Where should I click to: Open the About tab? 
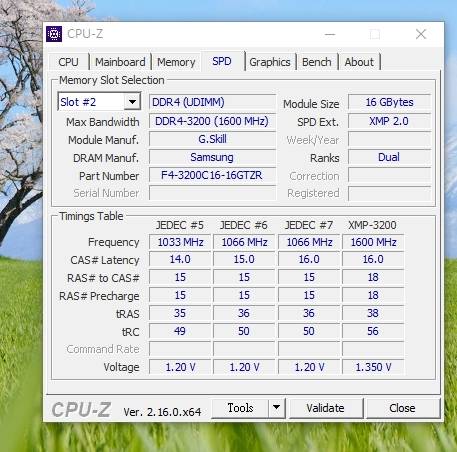(359, 62)
